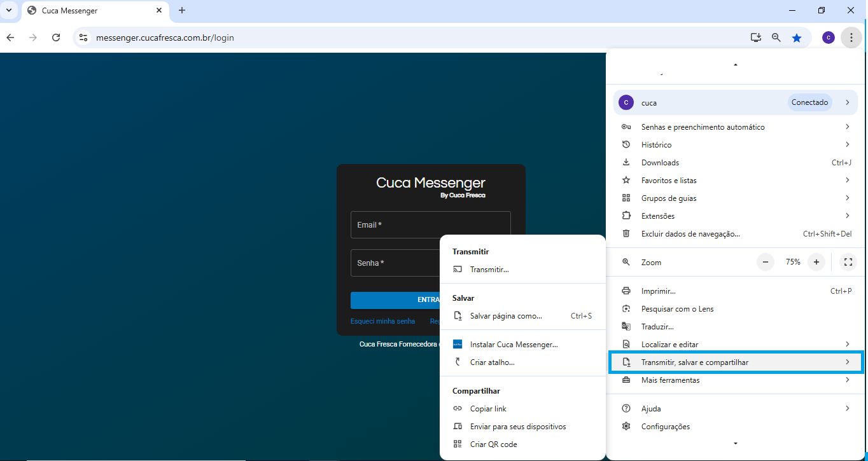Viewport: 868px width, 461px height.
Task: Click the Configurações gear icon
Action: tap(626, 426)
